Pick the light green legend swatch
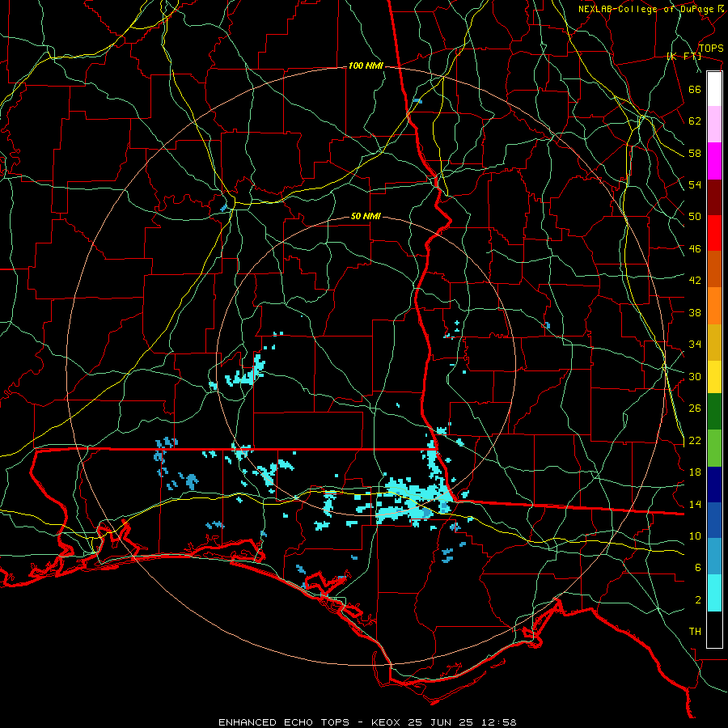728x728 pixels. point(714,448)
